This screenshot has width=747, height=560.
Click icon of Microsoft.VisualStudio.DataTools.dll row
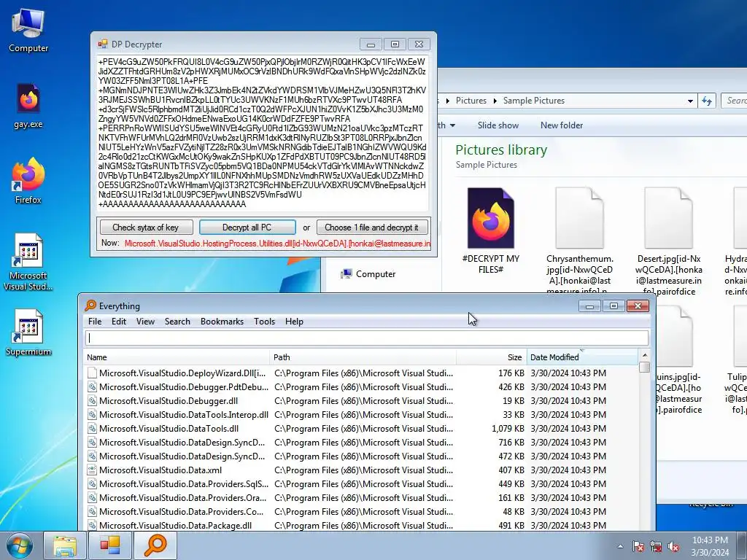(x=93, y=429)
